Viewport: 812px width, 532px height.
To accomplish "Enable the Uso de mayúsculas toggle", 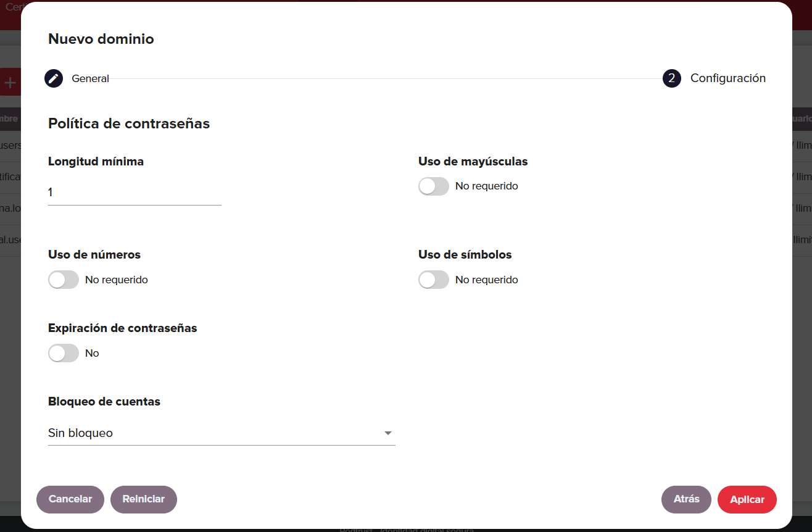I will pyautogui.click(x=434, y=186).
